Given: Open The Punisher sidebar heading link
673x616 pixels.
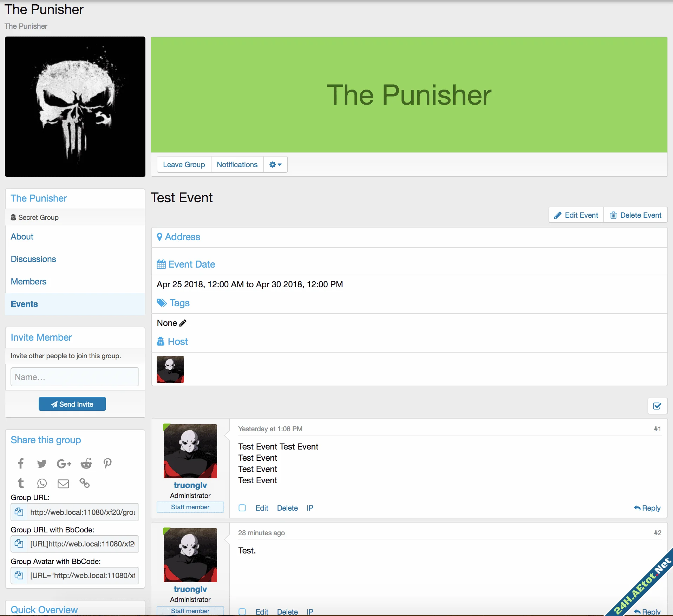Looking at the screenshot, I should coord(39,198).
